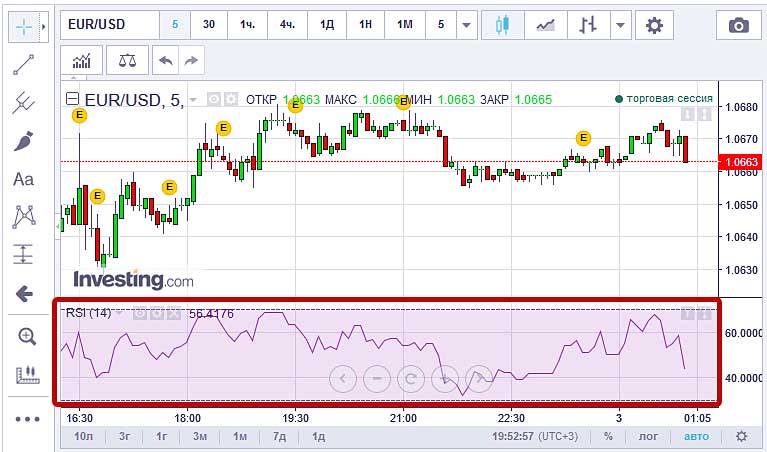This screenshot has height=452, width=767.
Task: Select the XABCD pattern tool
Action: (24, 217)
